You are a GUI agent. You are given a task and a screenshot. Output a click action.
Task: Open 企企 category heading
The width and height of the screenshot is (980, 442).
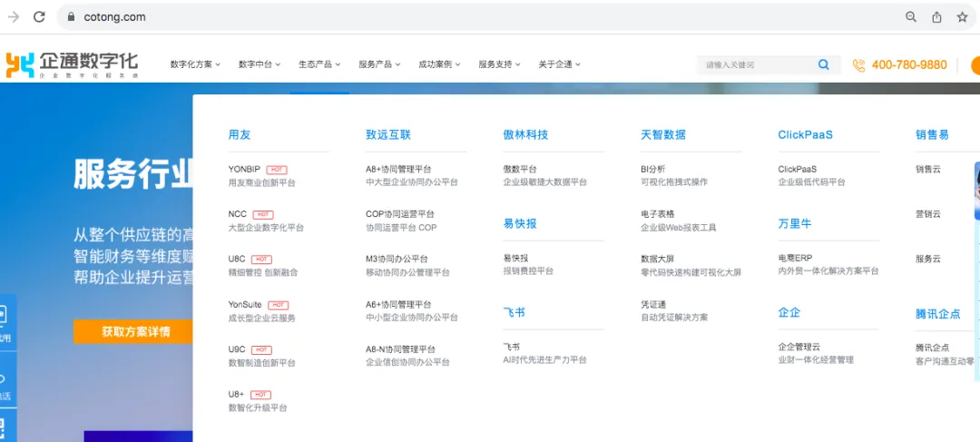pyautogui.click(x=789, y=312)
